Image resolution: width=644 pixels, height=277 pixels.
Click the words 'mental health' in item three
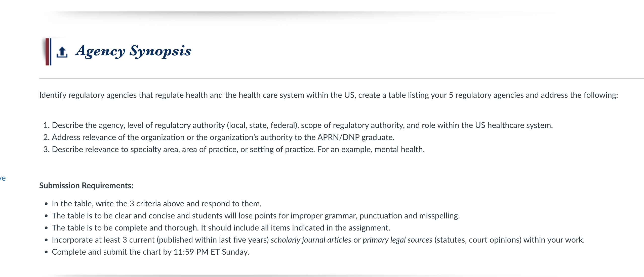[399, 149]
